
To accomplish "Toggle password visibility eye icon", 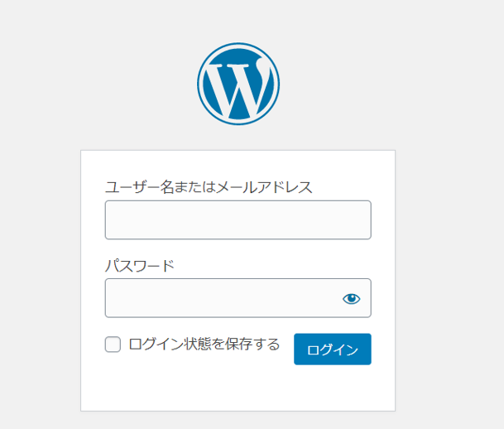I will [352, 299].
